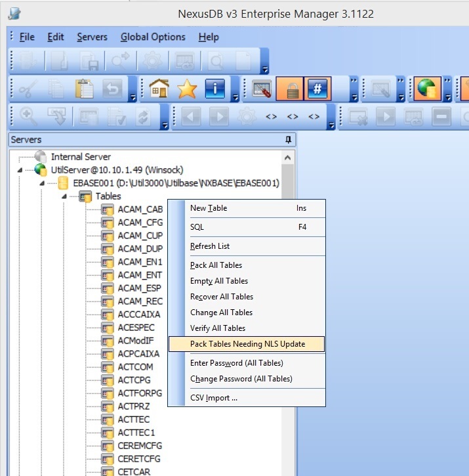The image size is (469, 476).
Task: Select Recover All Tables
Action: 247,297
